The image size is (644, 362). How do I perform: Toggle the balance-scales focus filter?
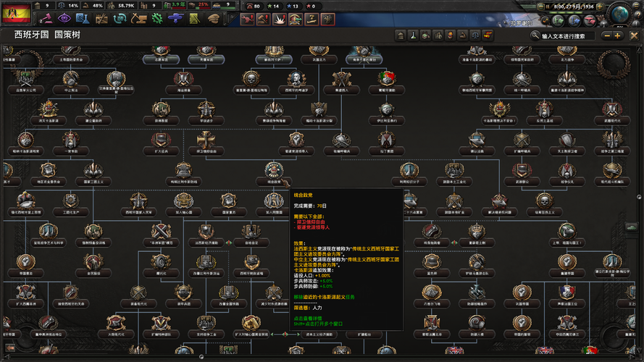coord(475,35)
